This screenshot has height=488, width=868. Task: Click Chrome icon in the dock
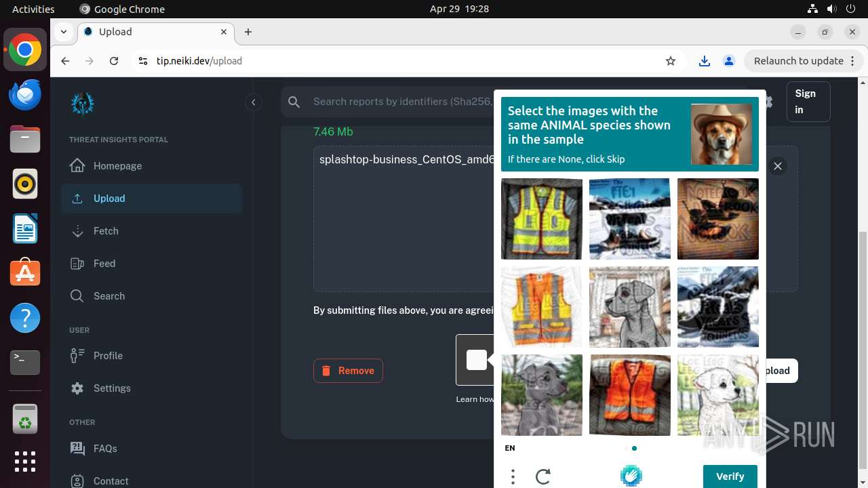[25, 50]
